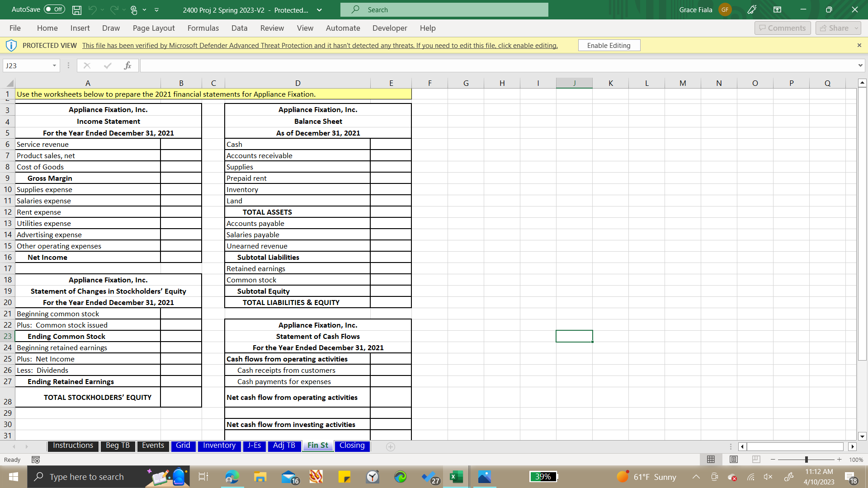The image size is (868, 488).
Task: Open the Name Box dropdown arrow
Action: coord(54,66)
